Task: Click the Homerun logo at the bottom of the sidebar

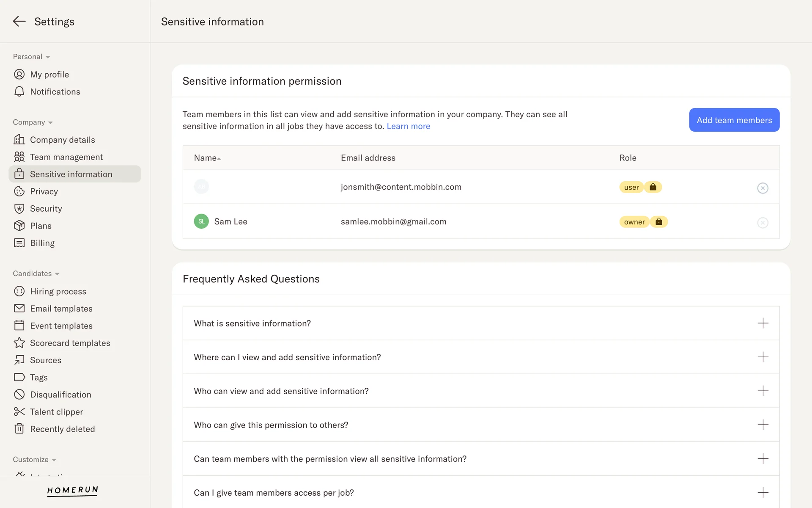Action: (x=72, y=490)
